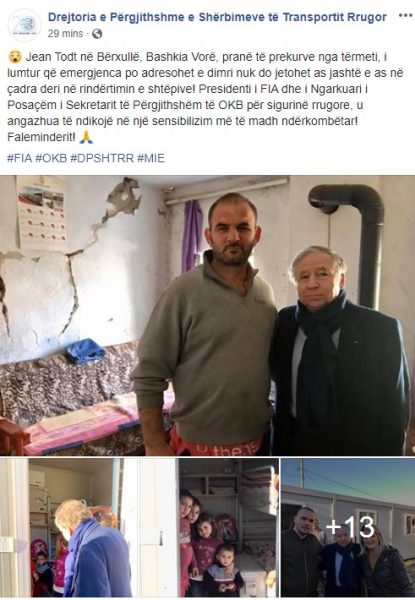This screenshot has width=415, height=600.
Task: Open the #FIA hashtag
Action: pyautogui.click(x=20, y=158)
